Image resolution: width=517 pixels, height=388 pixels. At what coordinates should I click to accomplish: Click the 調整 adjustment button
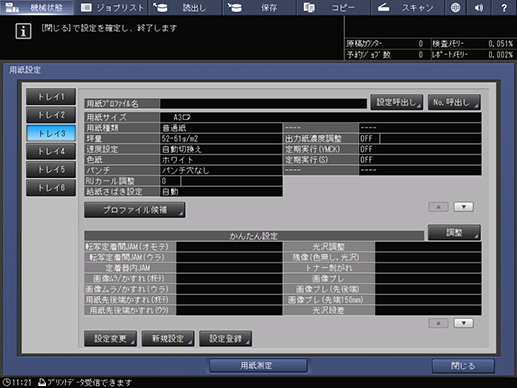click(x=454, y=232)
